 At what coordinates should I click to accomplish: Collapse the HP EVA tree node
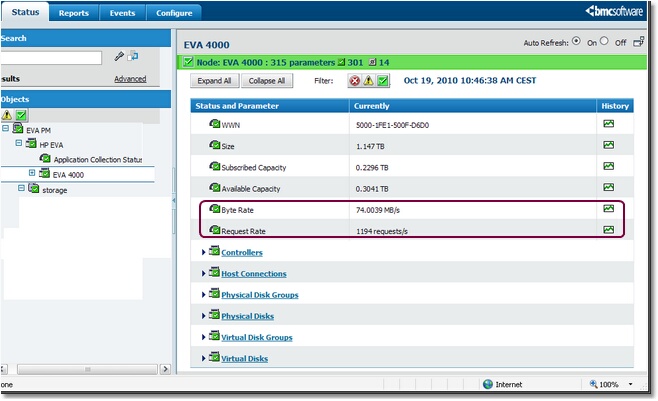point(18,143)
